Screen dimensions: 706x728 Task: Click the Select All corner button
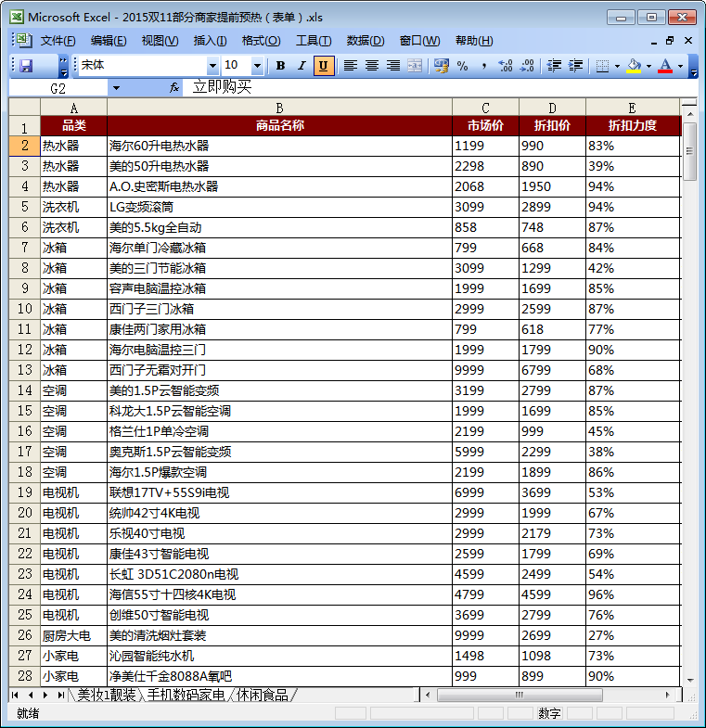pos(25,108)
